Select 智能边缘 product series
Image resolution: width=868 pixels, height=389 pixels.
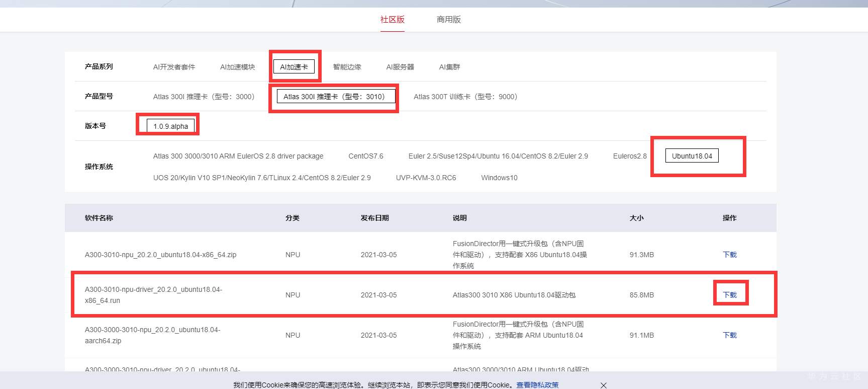click(x=347, y=67)
